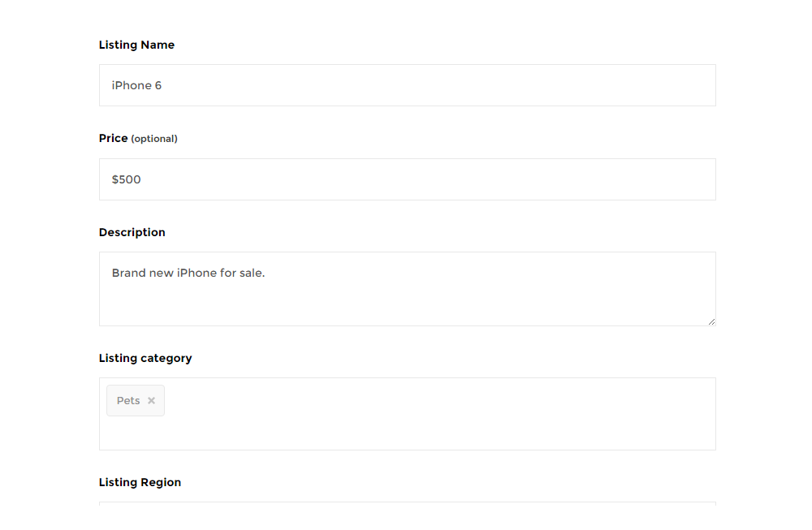Click empty space right of Pets tag
This screenshot has width=812, height=530.
438,401
